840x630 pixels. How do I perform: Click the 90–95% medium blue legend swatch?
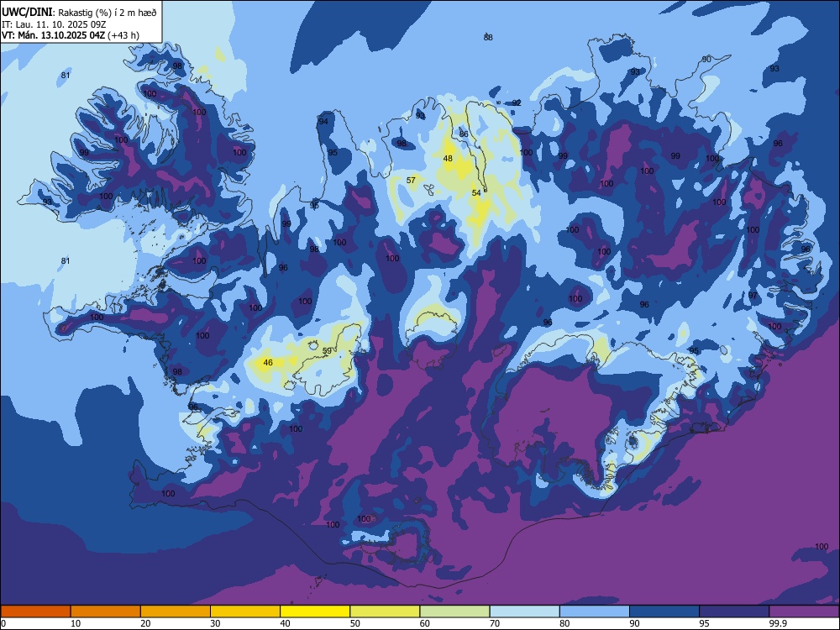click(x=664, y=612)
